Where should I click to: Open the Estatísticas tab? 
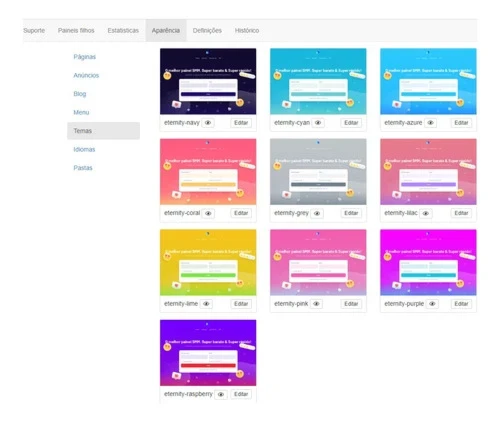[123, 30]
